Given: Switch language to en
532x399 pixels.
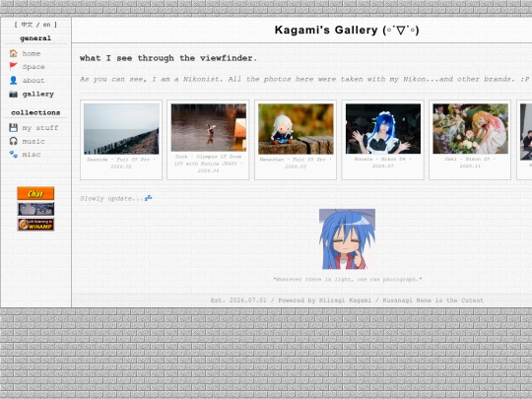Looking at the screenshot, I should (47, 25).
